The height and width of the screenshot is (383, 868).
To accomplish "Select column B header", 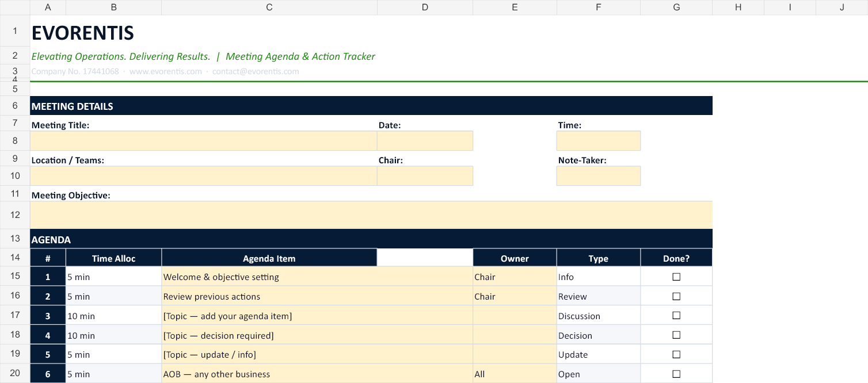I will 113,7.
